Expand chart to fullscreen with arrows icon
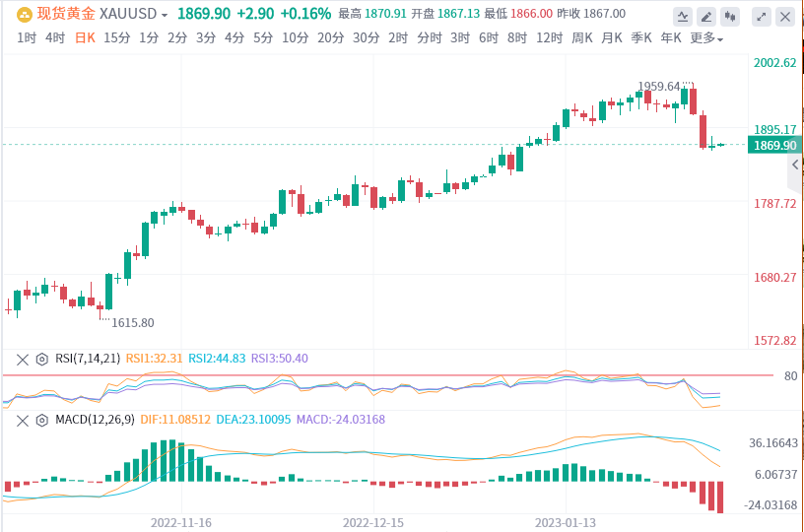804x532 pixels. 762,18
